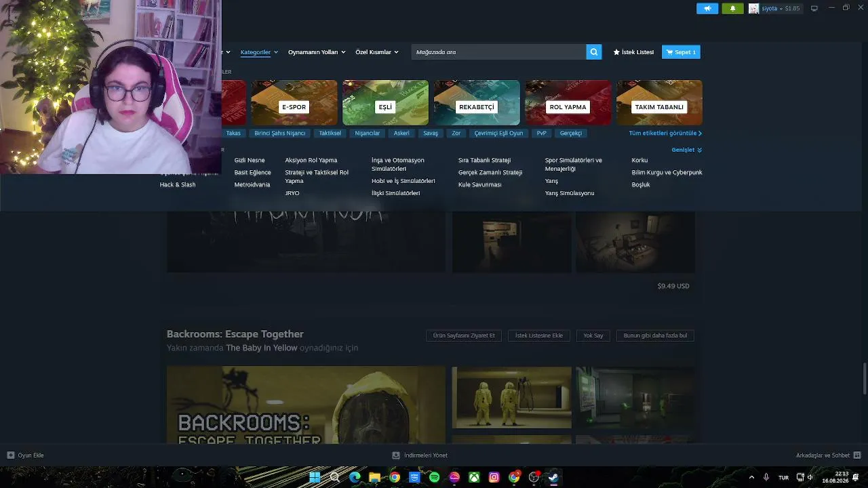Open The Baby In Yellow link
Image resolution: width=868 pixels, height=488 pixels.
click(x=262, y=348)
